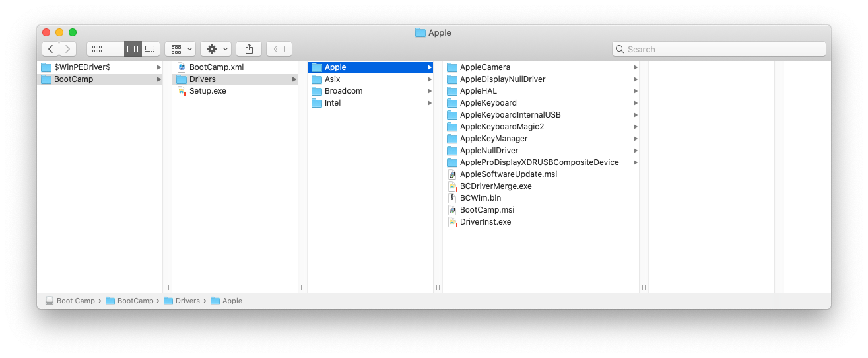
Task: Click the red close window button
Action: click(x=46, y=32)
